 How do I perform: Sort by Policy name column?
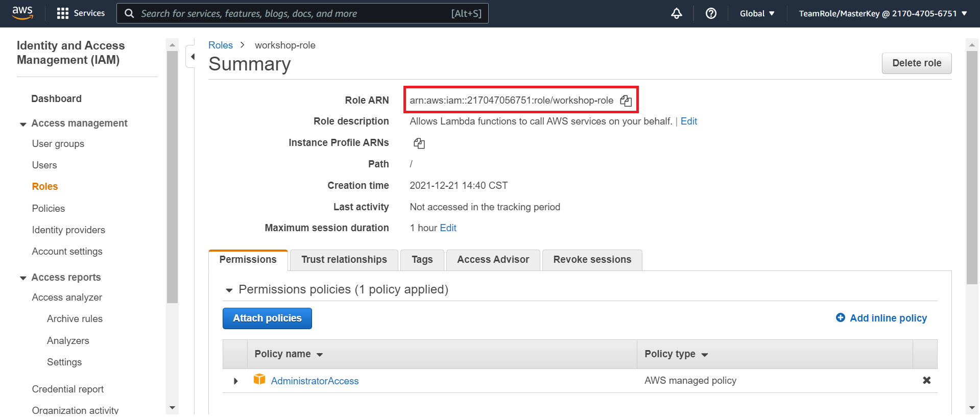click(289, 354)
